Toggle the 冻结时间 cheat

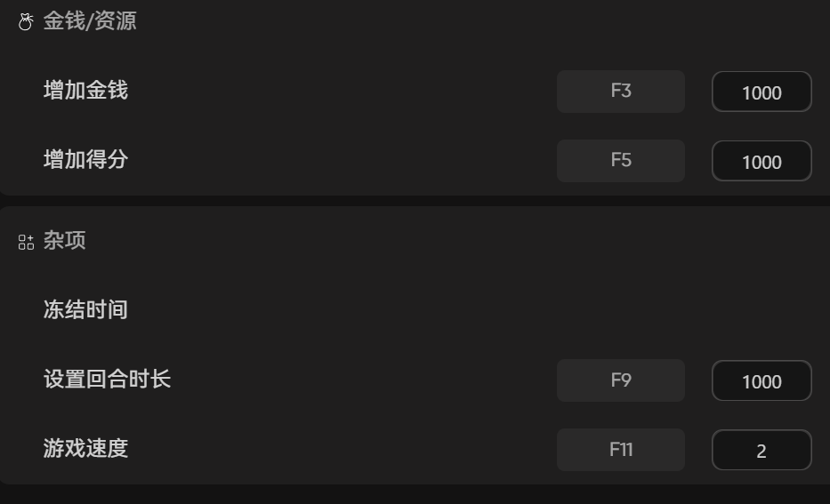85,310
